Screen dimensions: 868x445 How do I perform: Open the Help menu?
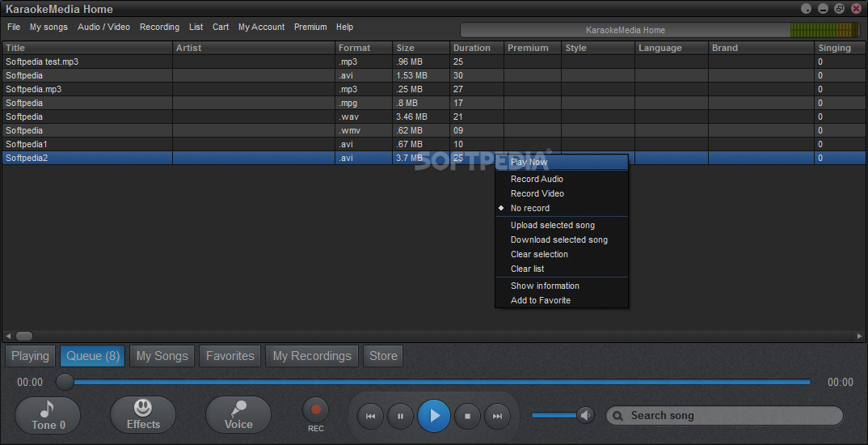[x=344, y=27]
